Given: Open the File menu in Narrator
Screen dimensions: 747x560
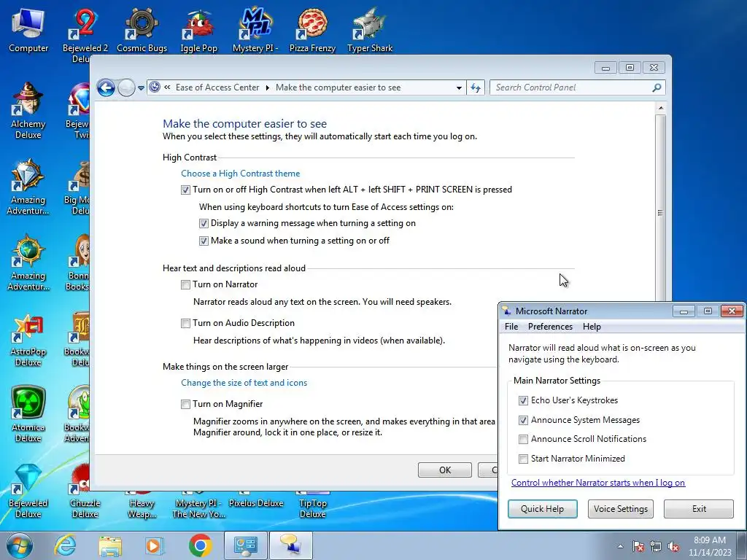Looking at the screenshot, I should point(511,327).
